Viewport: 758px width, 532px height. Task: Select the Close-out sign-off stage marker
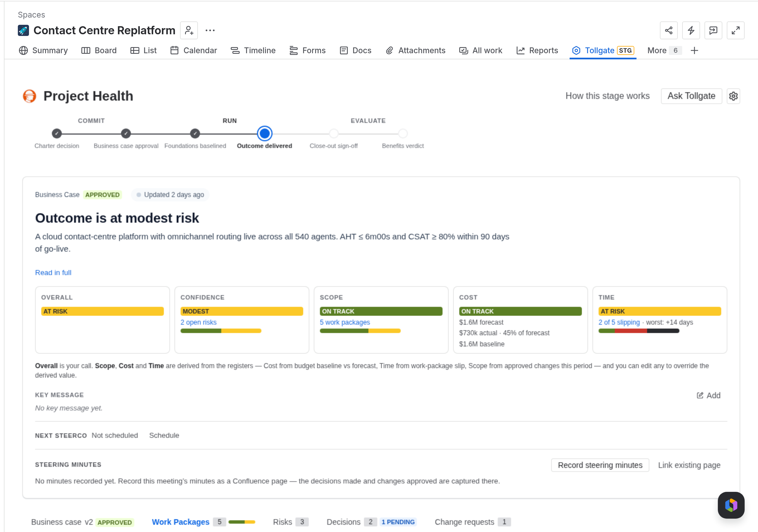pos(334,133)
